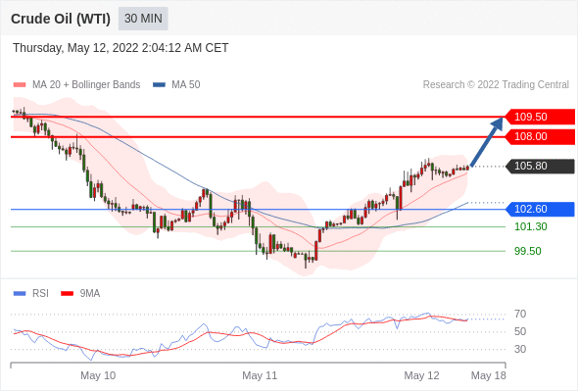Toggle the MA 50 legend label
Viewport: 578px width, 392px height.
click(x=186, y=85)
